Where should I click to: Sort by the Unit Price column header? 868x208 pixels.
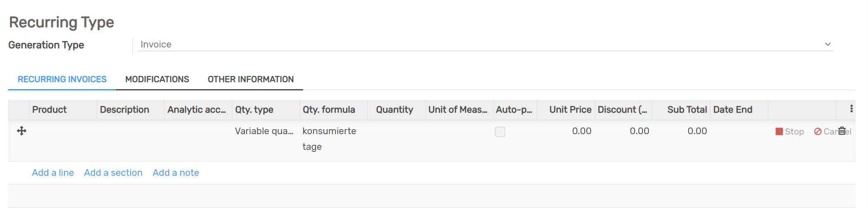(570, 110)
